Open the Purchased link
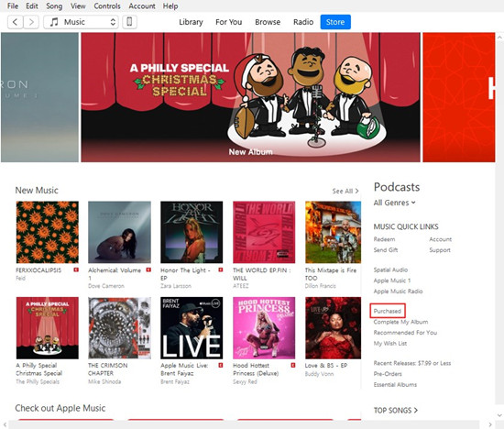Viewport: 504px width, 429px height. [388, 311]
